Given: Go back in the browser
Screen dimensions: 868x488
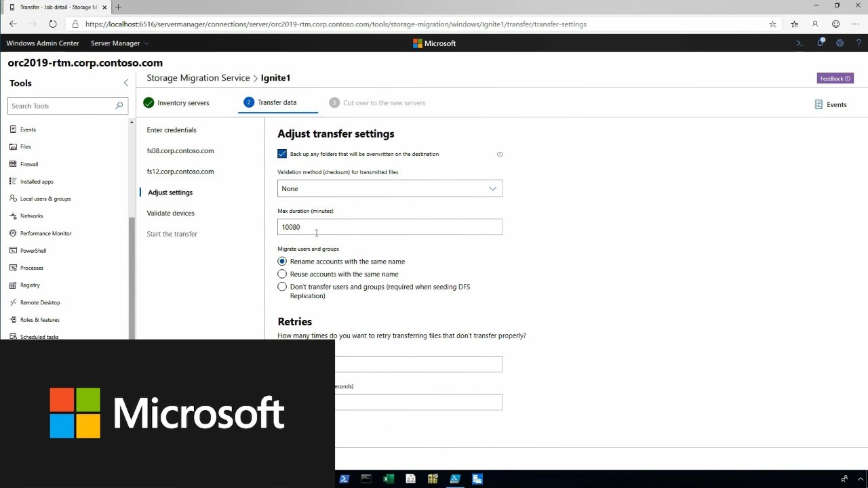Looking at the screenshot, I should 13,24.
